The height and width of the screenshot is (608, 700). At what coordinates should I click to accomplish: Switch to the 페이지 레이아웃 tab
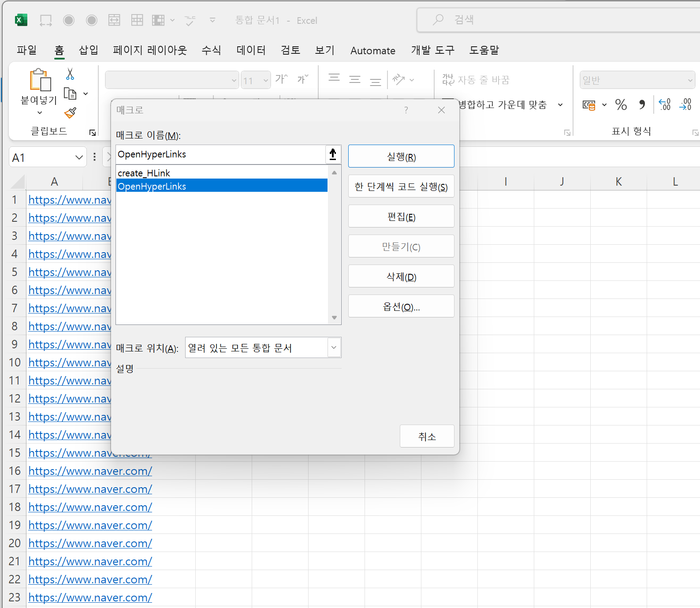150,50
